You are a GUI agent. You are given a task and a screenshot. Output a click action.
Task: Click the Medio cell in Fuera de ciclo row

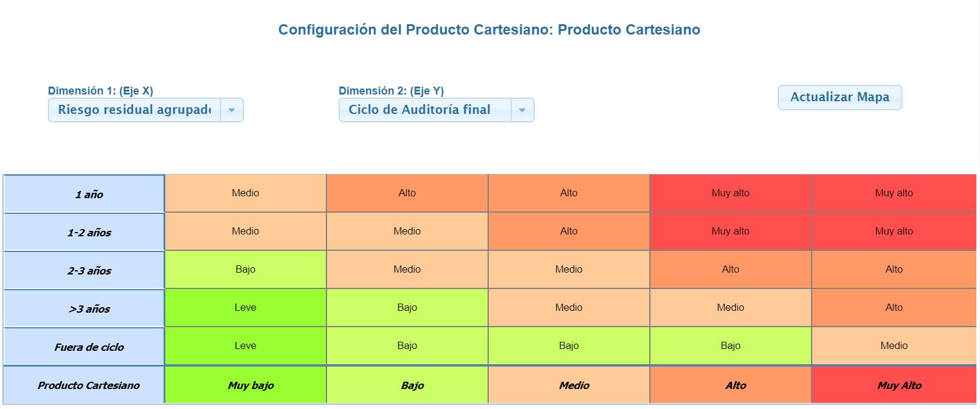coord(893,346)
